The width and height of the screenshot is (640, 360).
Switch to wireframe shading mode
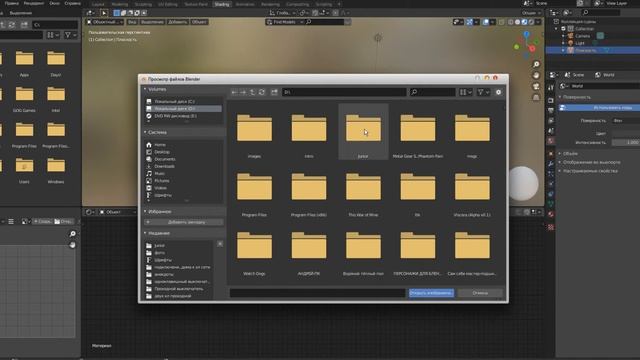tap(511, 22)
